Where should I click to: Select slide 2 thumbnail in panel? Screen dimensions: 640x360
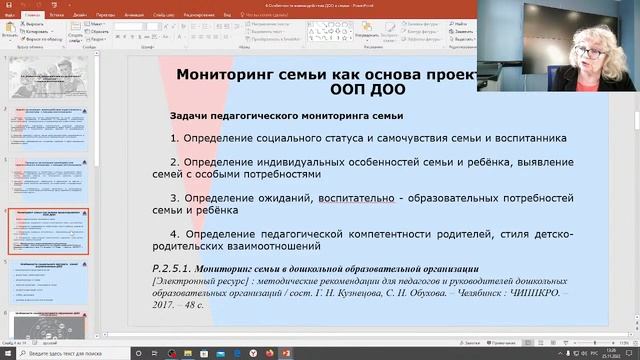48,128
